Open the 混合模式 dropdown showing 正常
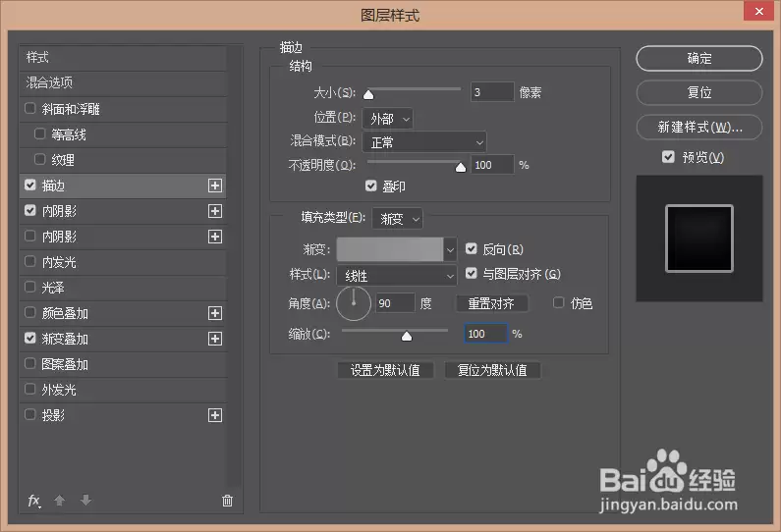Image resolution: width=781 pixels, height=532 pixels. point(424,142)
